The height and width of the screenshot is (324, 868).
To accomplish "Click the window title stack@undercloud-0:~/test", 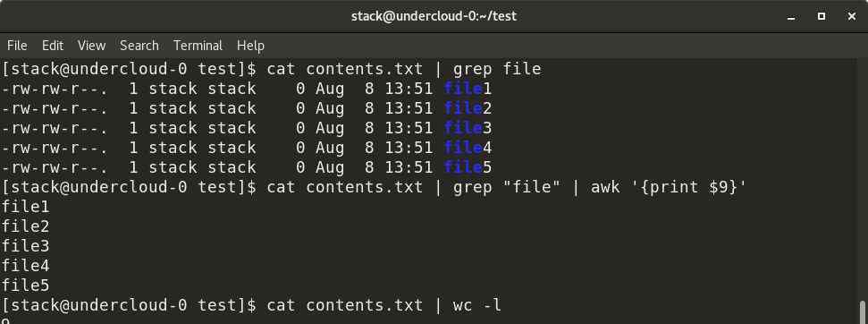I will point(434,16).
